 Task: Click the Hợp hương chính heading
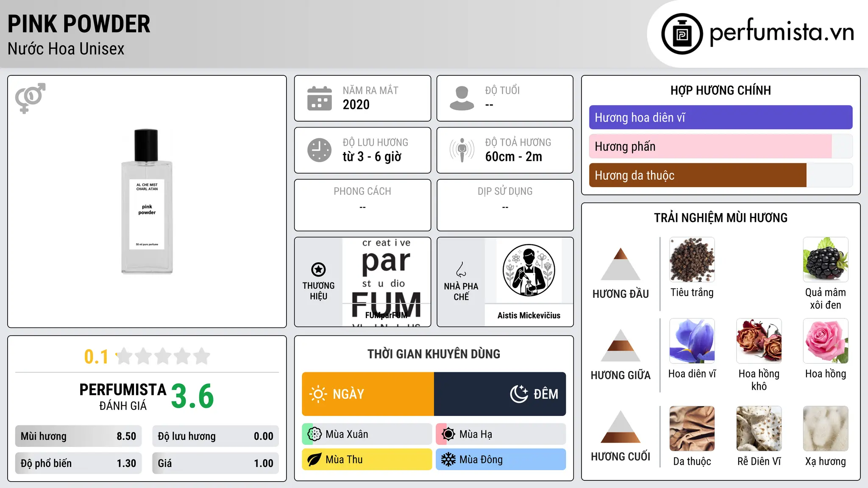tap(721, 90)
